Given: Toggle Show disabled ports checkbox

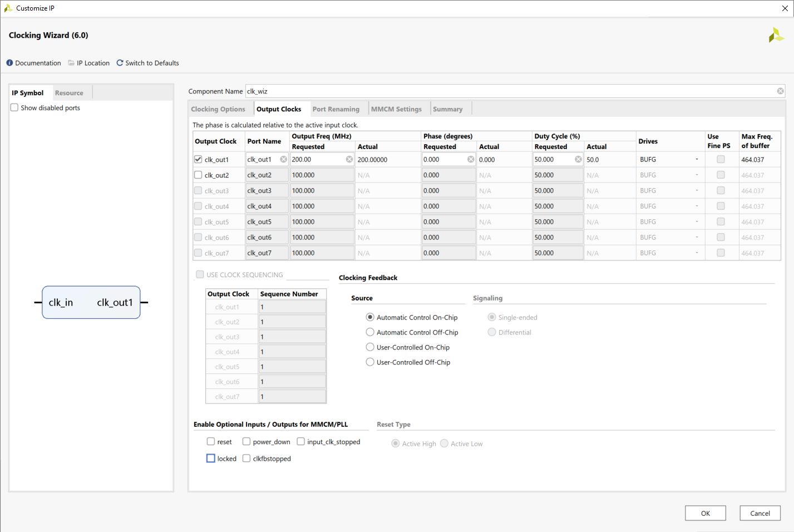Looking at the screenshot, I should point(14,107).
